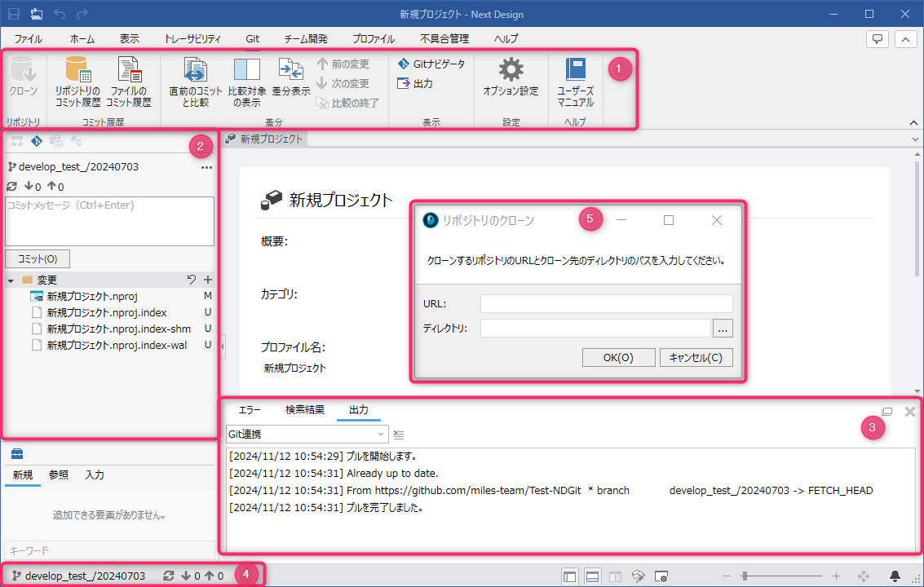
Task: Switch to the エラー tab
Action: click(x=250, y=409)
